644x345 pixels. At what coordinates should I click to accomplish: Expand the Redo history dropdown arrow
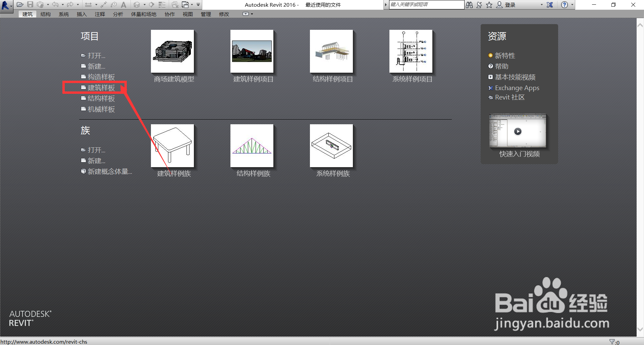tap(78, 5)
